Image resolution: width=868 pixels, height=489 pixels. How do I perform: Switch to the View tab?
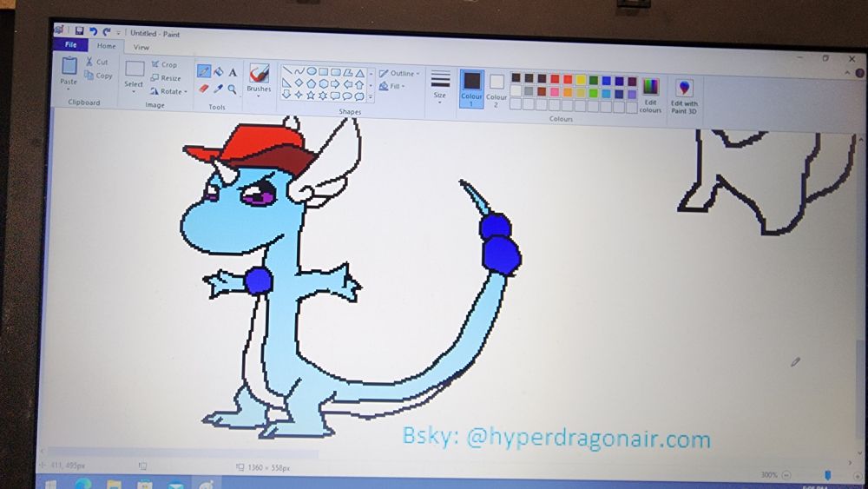click(x=141, y=48)
